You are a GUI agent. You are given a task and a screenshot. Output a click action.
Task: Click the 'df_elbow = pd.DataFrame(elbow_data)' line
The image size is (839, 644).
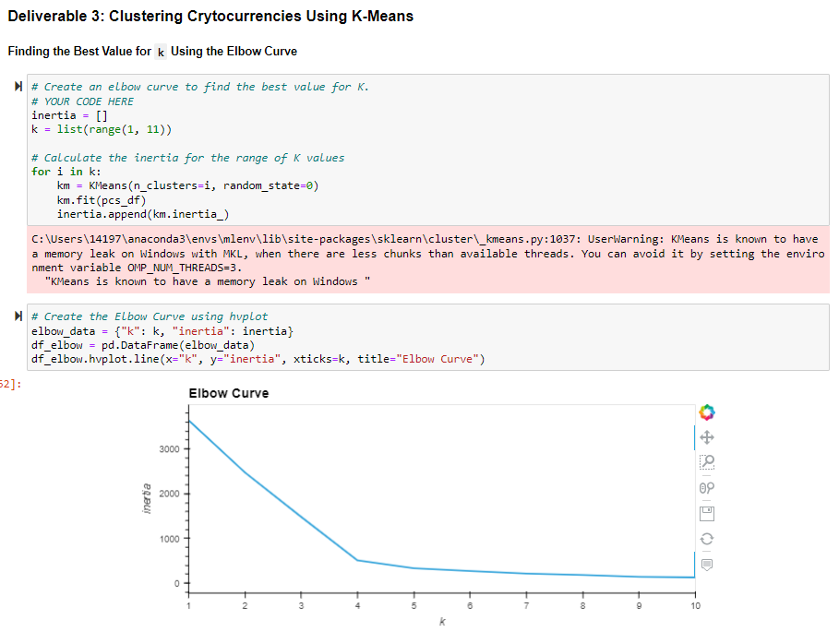[143, 345]
